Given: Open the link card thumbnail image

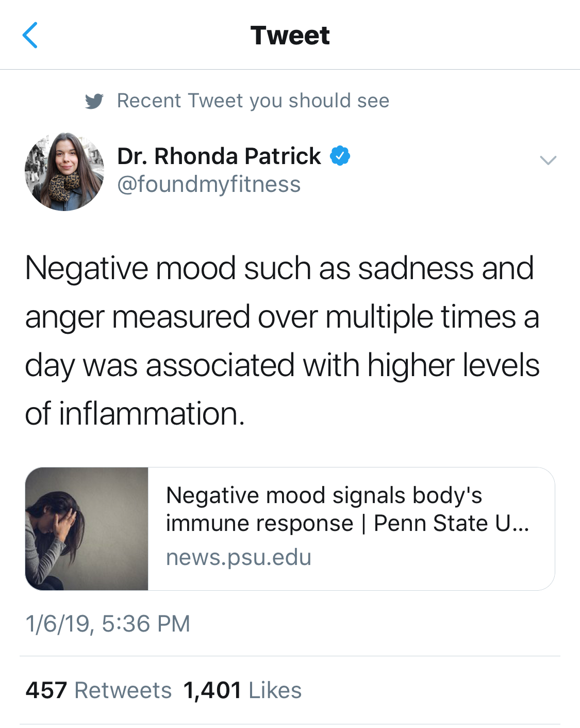Looking at the screenshot, I should 87,528.
